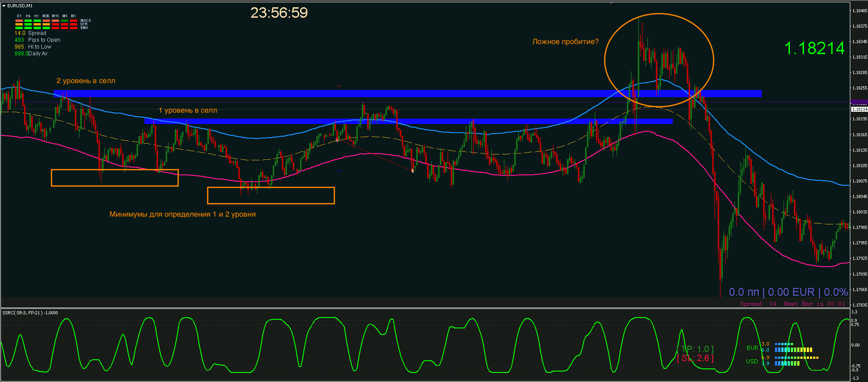868x382 pixels.
Task: Click the '2 уровень в селл' label
Action: pyautogui.click(x=86, y=81)
